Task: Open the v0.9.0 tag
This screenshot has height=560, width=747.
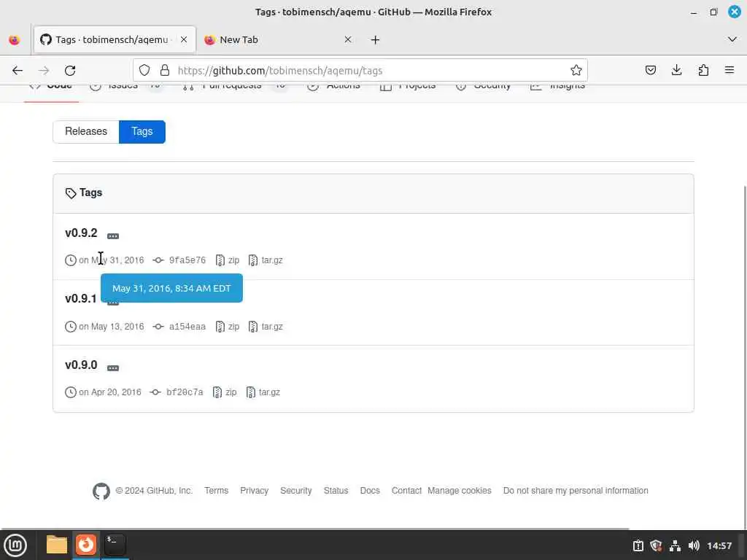Action: [x=81, y=365]
